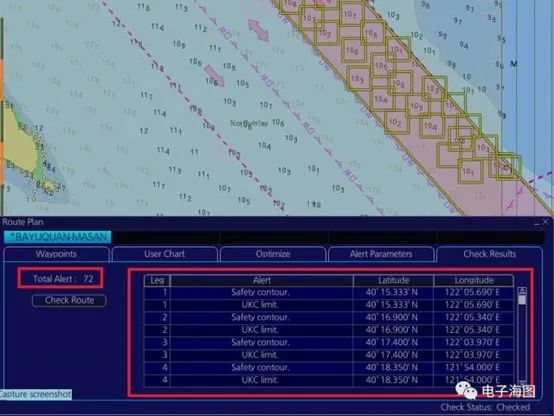Select the BAYUQUAN-MASAN route tab
The width and height of the screenshot is (554, 416).
coord(58,237)
